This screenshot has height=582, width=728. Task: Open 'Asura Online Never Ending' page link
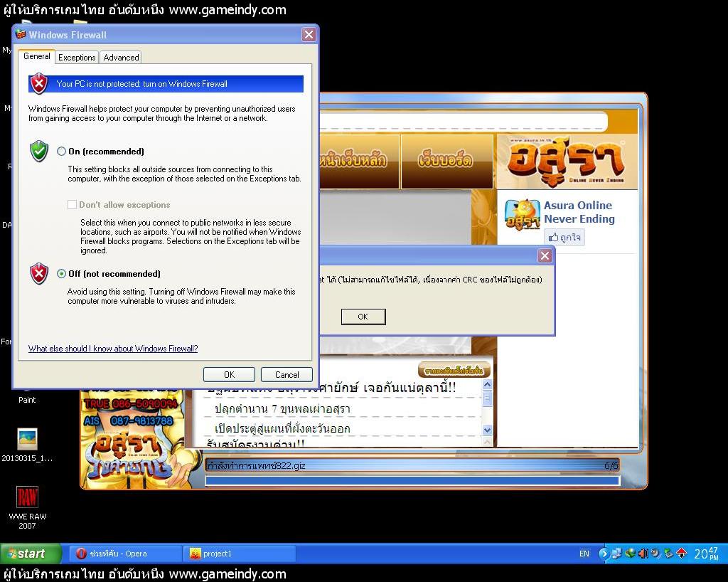[x=579, y=212]
